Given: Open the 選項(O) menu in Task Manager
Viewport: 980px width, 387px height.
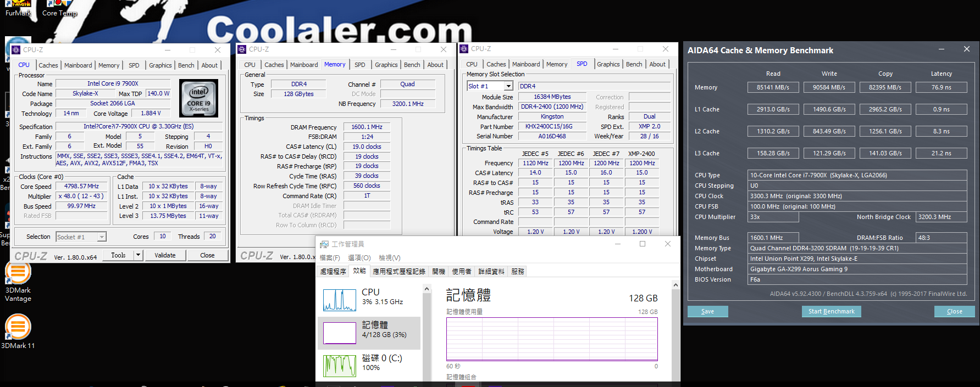Looking at the screenshot, I should click(359, 258).
